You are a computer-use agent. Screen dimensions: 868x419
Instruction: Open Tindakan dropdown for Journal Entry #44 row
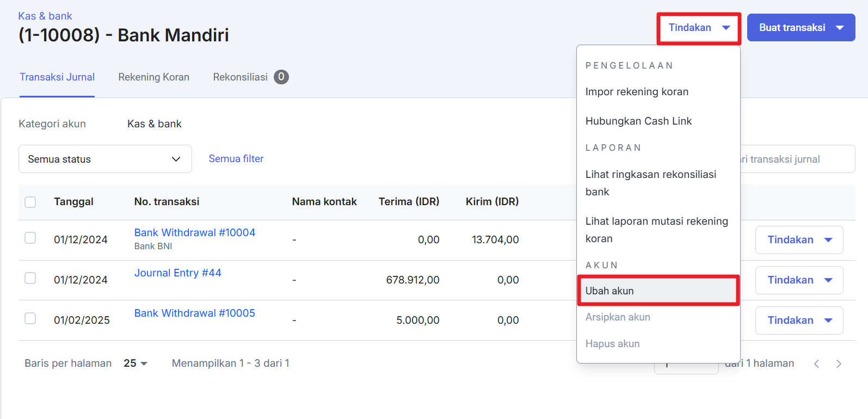coord(799,280)
